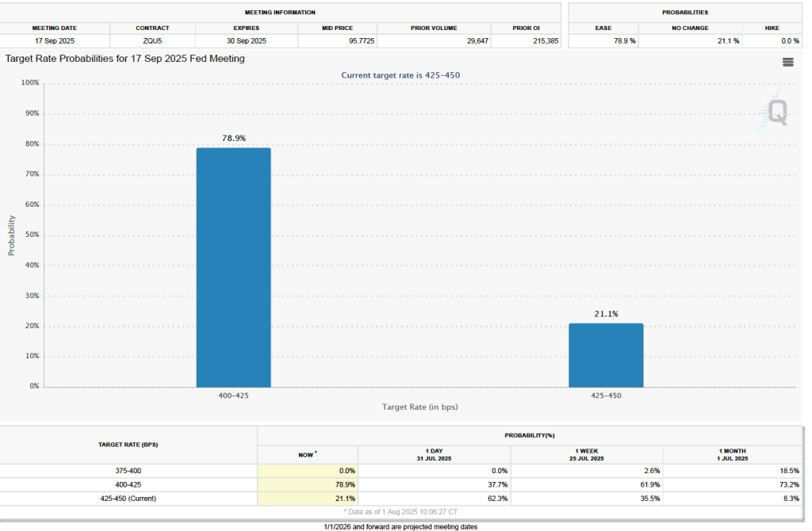Select the 375-400 target rate row
The image size is (812, 531).
click(x=128, y=471)
